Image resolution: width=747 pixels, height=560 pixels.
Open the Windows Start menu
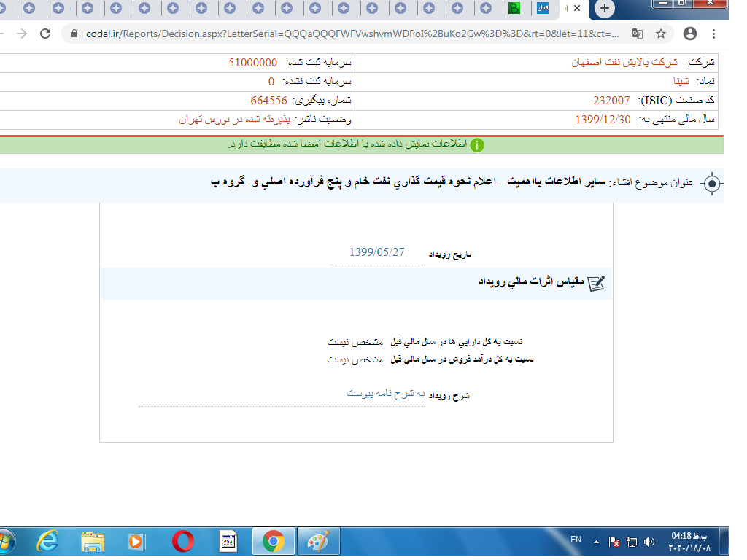pos(6,542)
